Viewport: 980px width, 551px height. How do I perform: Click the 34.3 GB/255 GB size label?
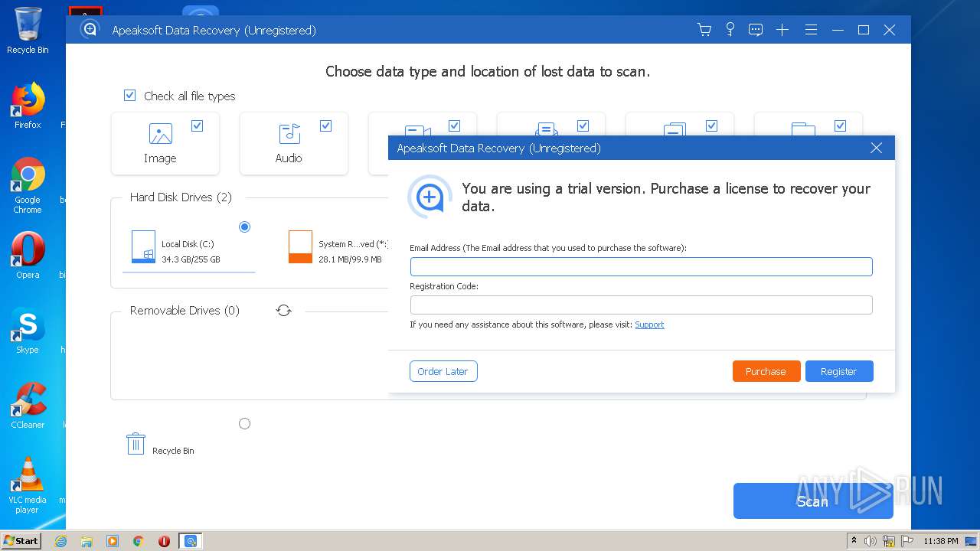pyautogui.click(x=191, y=259)
